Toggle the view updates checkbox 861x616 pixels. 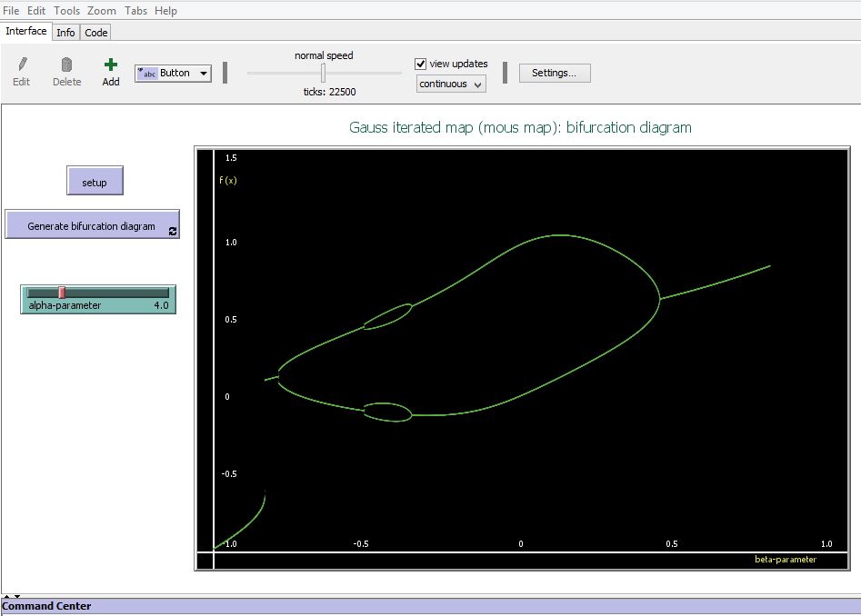[420, 64]
